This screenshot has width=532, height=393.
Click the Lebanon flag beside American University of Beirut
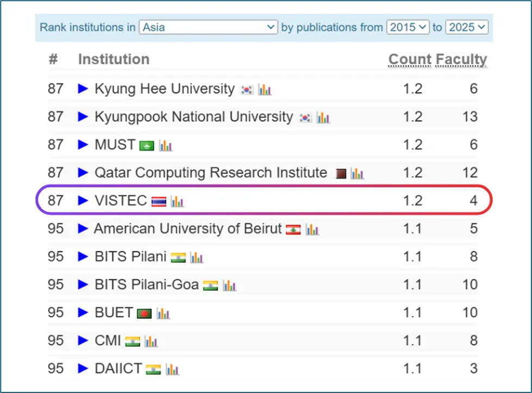pos(293,230)
